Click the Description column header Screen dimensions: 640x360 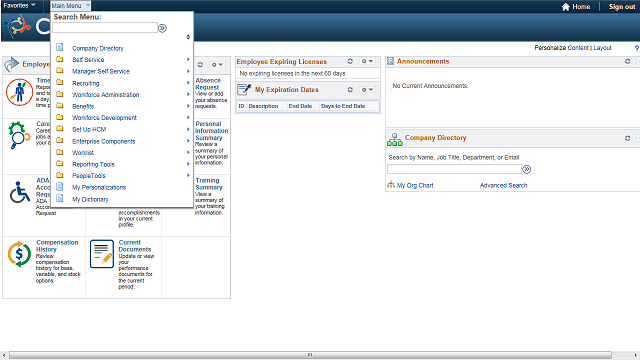pos(263,106)
